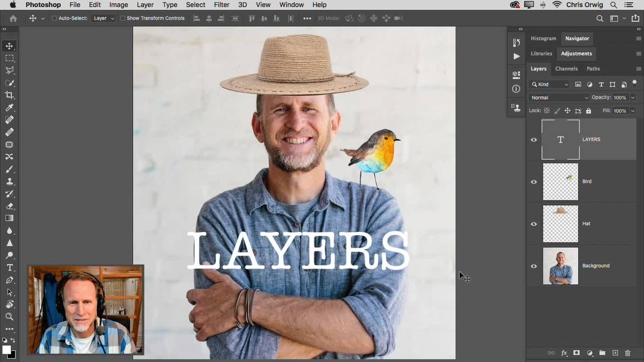Click more align options ellipsis button

307,18
